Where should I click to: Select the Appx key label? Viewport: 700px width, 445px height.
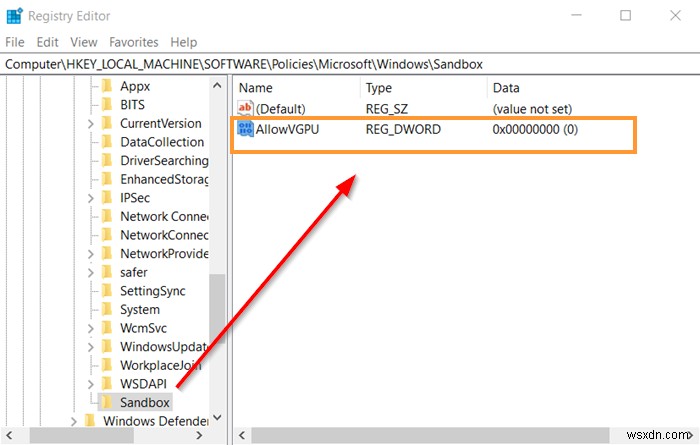pyautogui.click(x=135, y=86)
